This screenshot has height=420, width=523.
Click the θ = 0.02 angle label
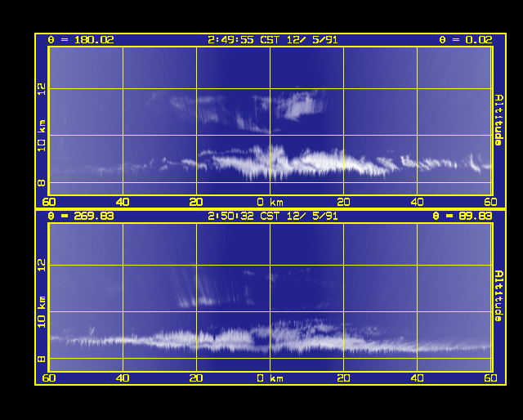[x=466, y=40]
